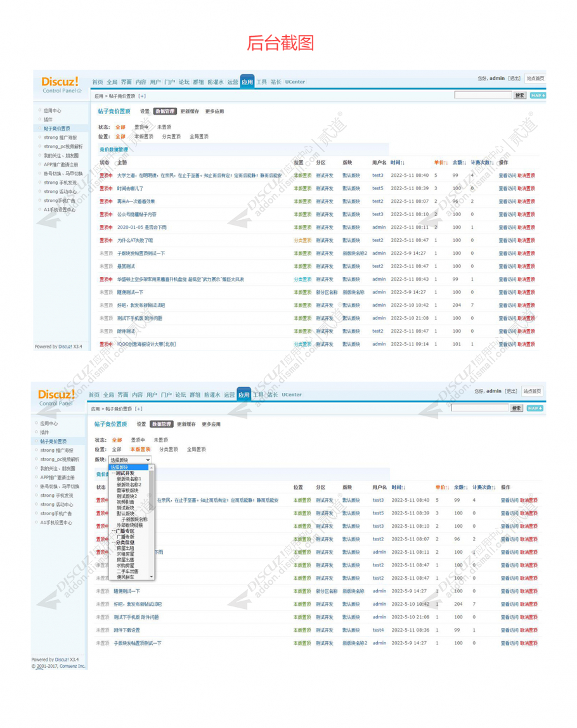Click 站点首页 button in the lower screenshot

[533, 392]
